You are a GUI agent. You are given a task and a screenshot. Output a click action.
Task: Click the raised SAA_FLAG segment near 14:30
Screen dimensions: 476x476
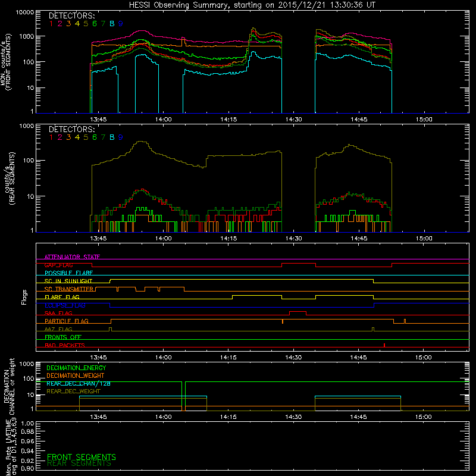pyautogui.click(x=298, y=312)
